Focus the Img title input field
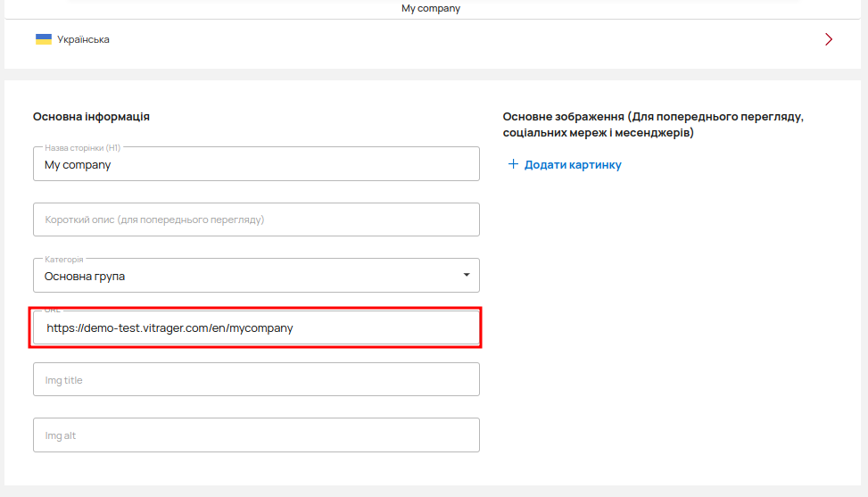Viewport: 868px width, 497px height. pos(256,379)
